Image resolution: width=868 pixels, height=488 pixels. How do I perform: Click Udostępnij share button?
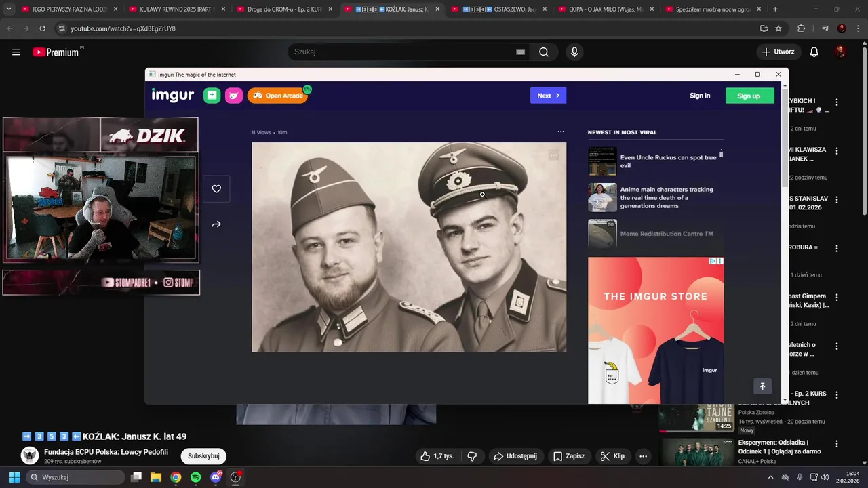tap(515, 456)
